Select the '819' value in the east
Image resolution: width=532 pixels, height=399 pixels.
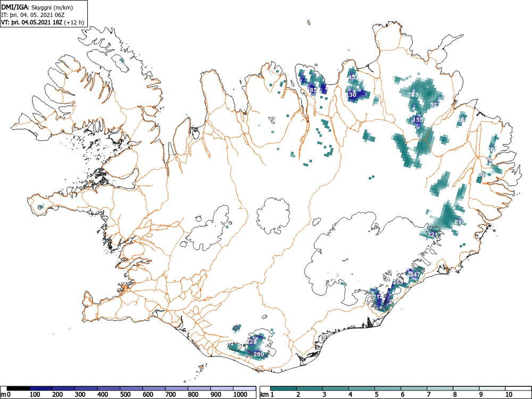point(460,222)
